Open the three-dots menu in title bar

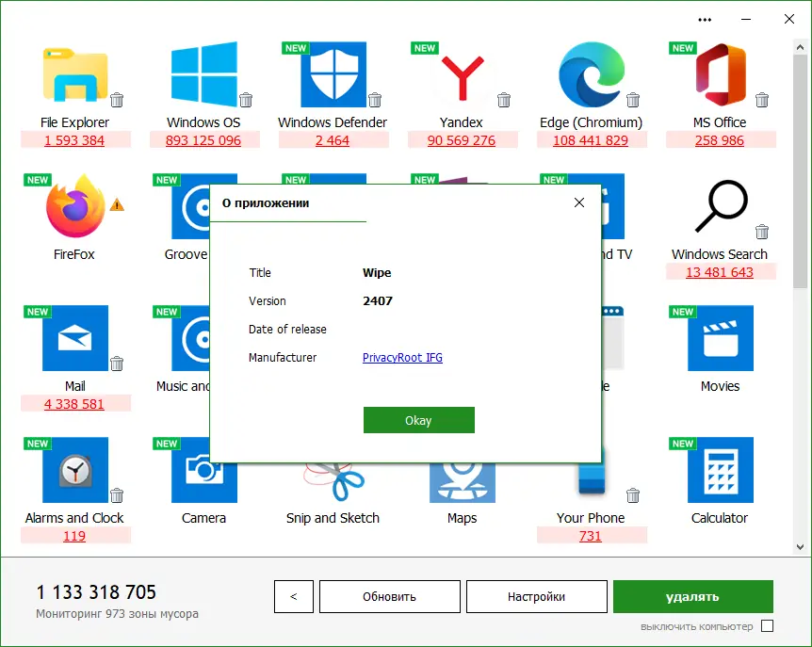pyautogui.click(x=705, y=20)
